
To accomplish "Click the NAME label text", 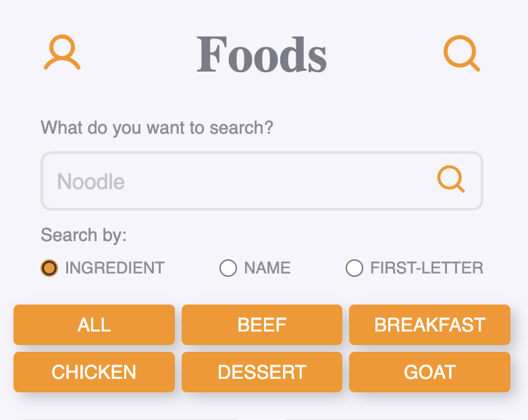I will pos(267,268).
